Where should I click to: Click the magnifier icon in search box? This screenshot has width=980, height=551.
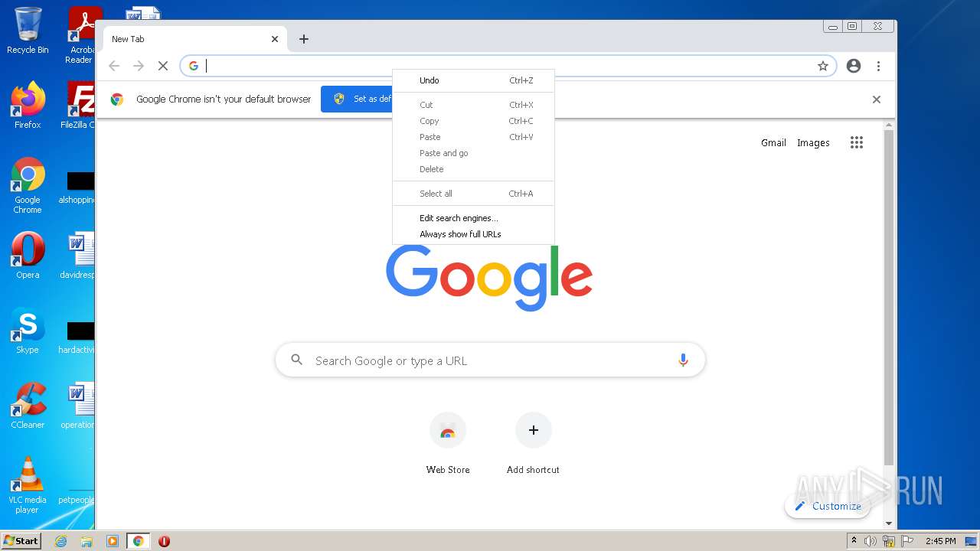[297, 360]
